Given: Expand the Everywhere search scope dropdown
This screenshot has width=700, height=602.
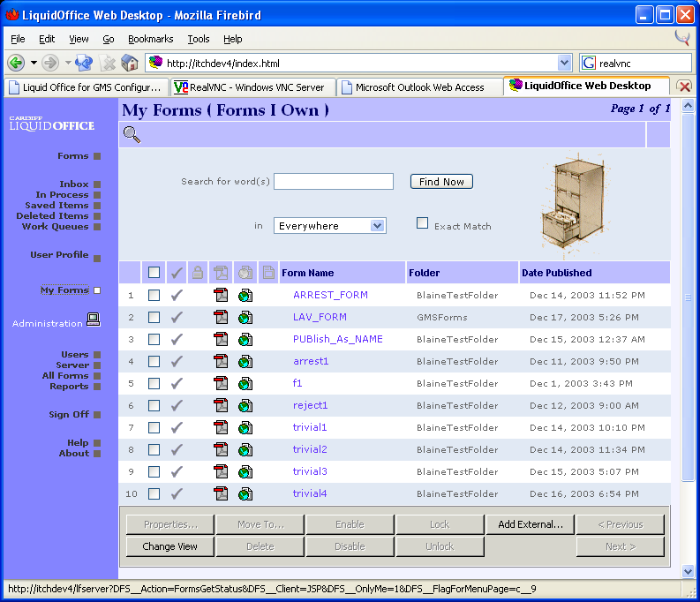Looking at the screenshot, I should click(378, 226).
